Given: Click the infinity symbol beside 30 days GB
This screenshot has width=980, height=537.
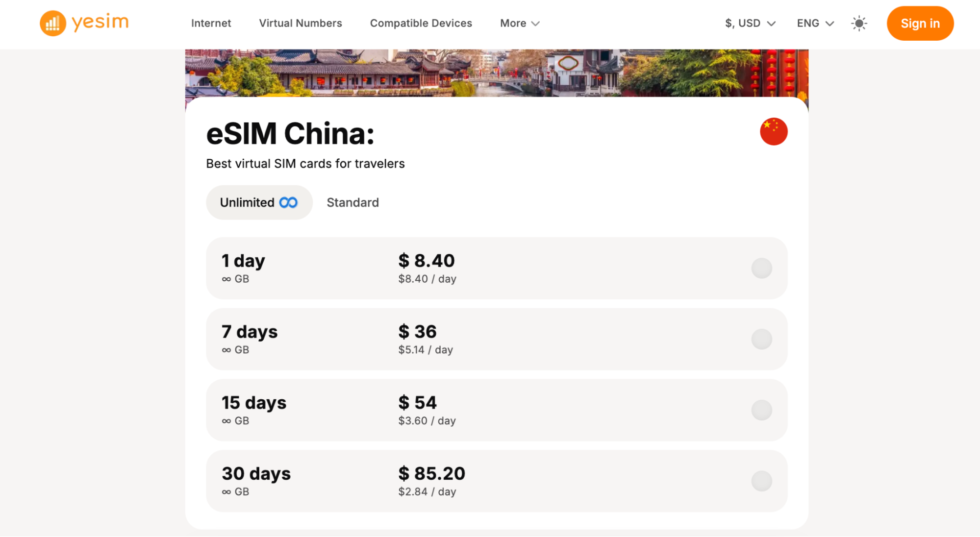Looking at the screenshot, I should (x=226, y=491).
